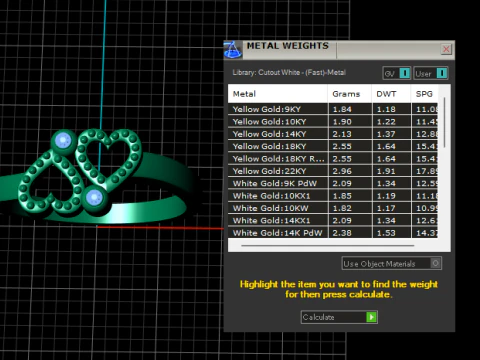Click the horizontal scrollbar below the table
The image size is (480, 360).
(328, 246)
